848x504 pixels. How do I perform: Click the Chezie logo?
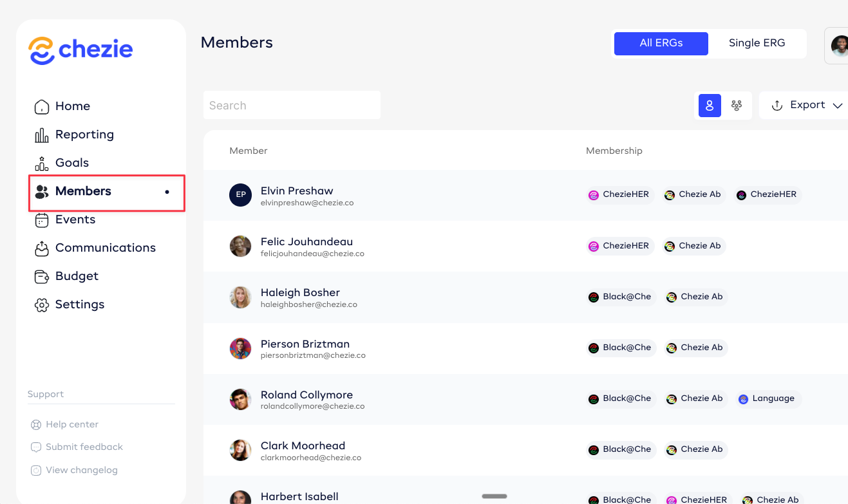click(80, 50)
